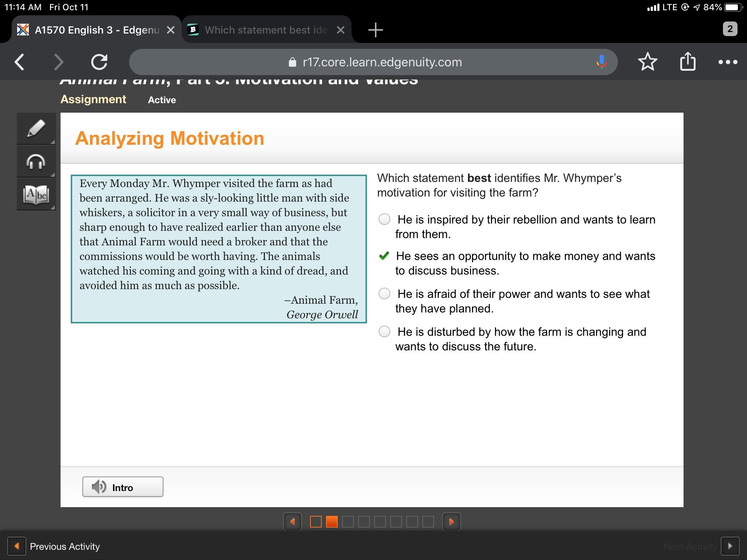The image size is (747, 560).
Task: Open the headphones audio read-aloud tool
Action: tap(36, 162)
